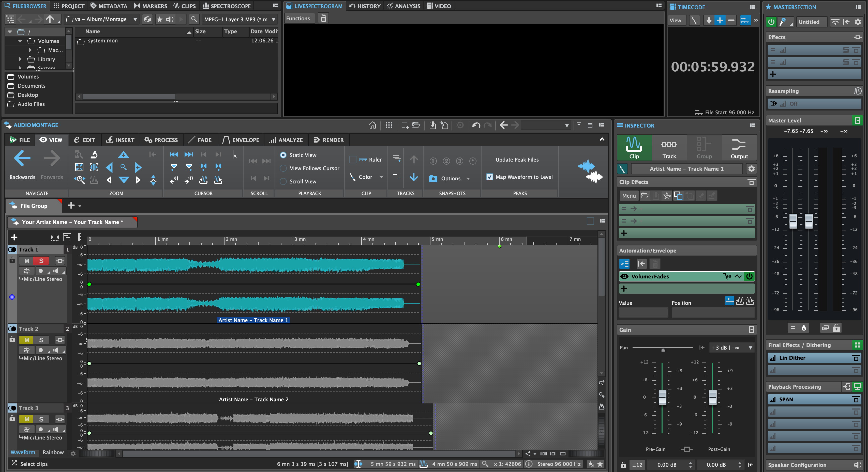This screenshot has width=868, height=472.
Task: Search in the file browser
Action: (194, 19)
